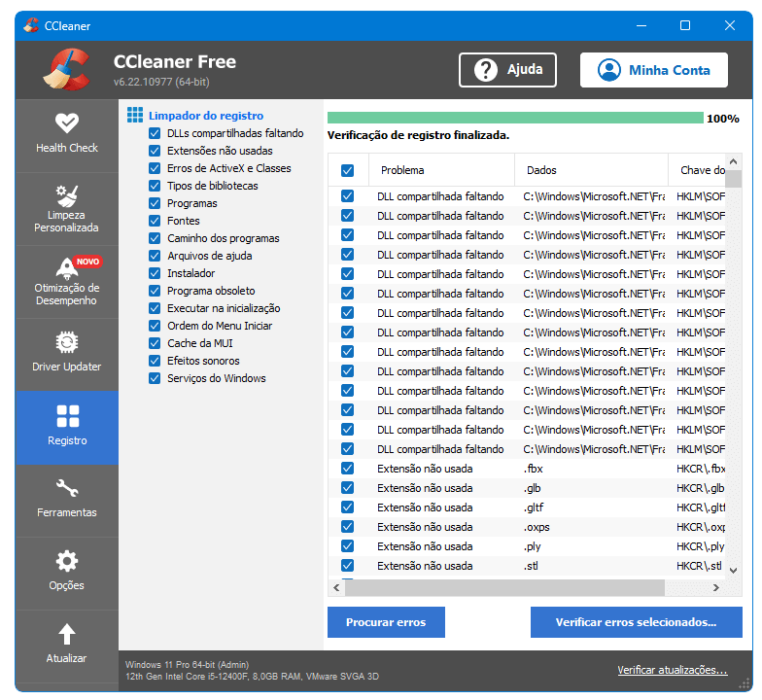Open Limpeza Personalizada broom icon
Image resolution: width=762 pixels, height=700 pixels.
[x=66, y=196]
